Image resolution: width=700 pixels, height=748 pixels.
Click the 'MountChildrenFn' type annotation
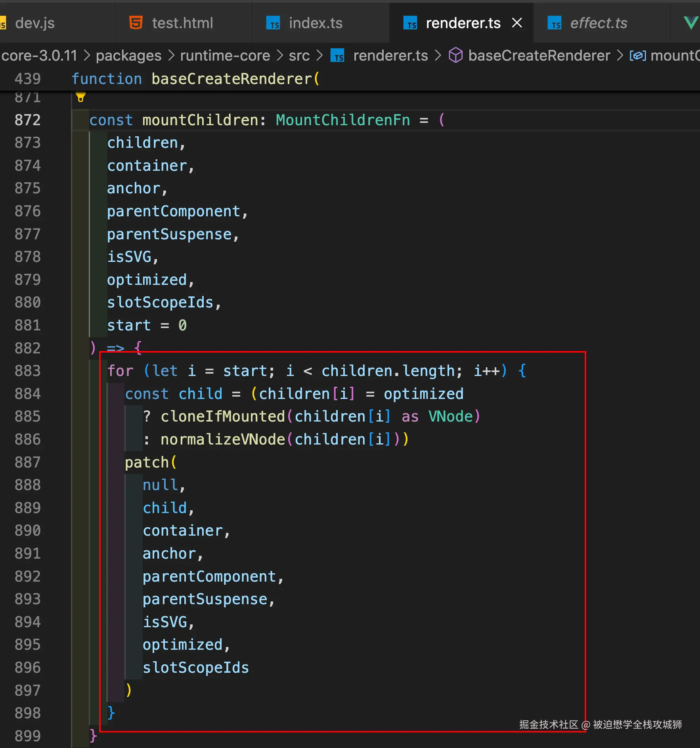click(343, 120)
